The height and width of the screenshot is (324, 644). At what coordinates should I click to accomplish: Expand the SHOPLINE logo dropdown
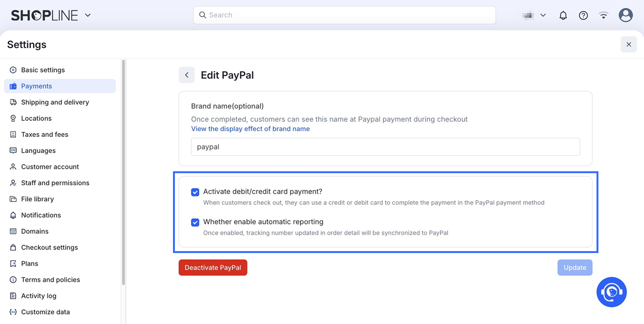click(88, 15)
